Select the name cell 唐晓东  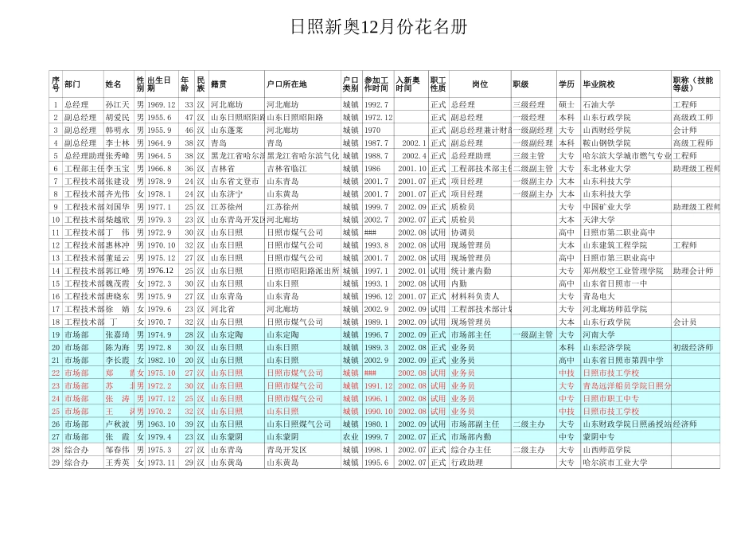click(x=118, y=297)
